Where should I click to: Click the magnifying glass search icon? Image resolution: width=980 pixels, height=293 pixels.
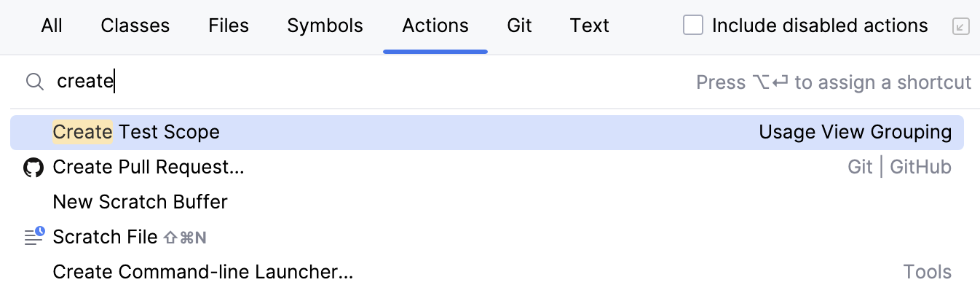pyautogui.click(x=34, y=82)
